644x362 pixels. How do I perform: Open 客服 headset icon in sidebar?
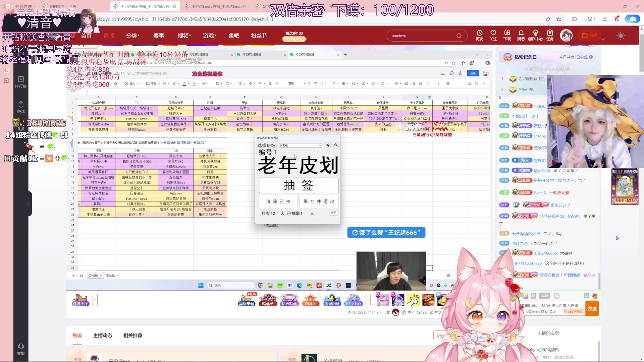pyautogui.click(x=21, y=349)
